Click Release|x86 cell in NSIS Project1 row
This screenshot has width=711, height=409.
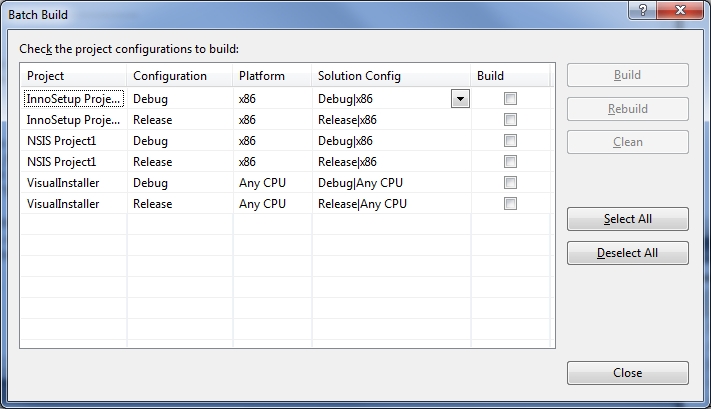tap(391, 162)
